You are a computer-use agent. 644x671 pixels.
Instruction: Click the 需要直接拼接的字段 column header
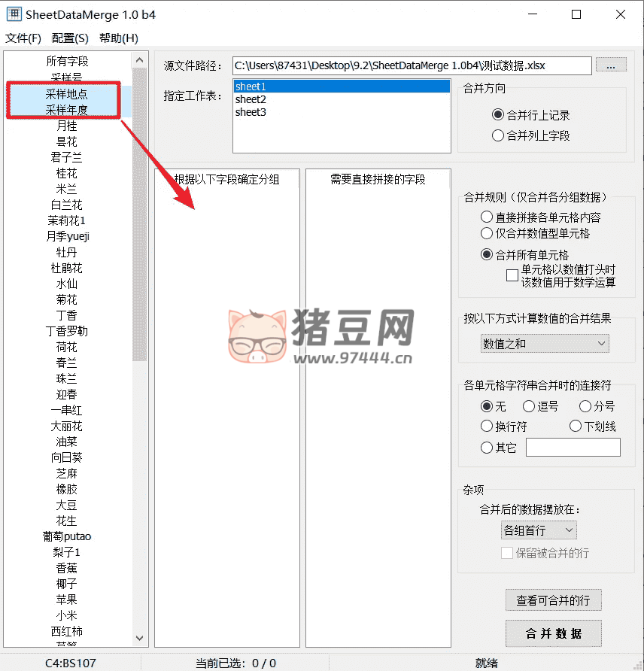[x=378, y=179]
